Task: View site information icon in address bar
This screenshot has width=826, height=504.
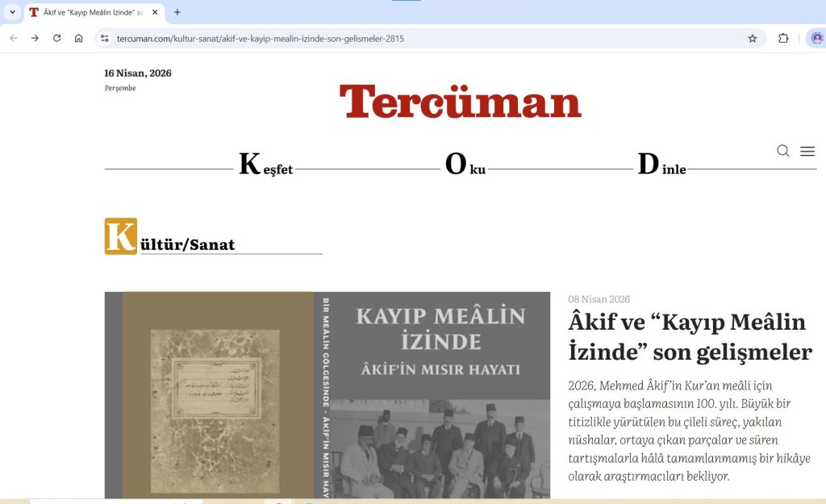Action: point(104,38)
